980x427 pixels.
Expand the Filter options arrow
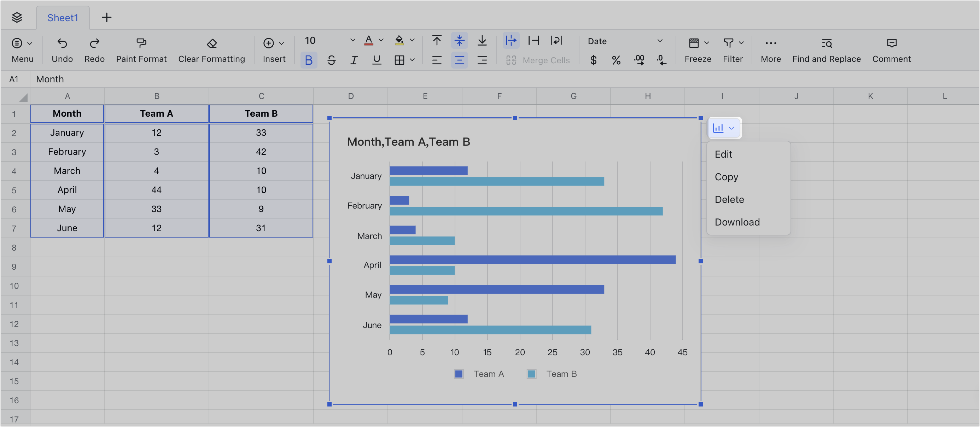coord(741,43)
